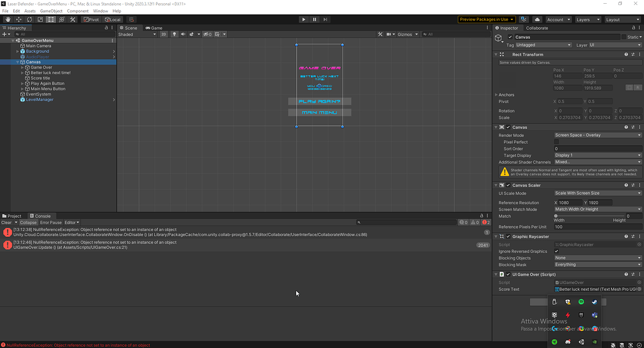Viewport: 644px width, 348px height.
Task: Switch to the Project tab
Action: pyautogui.click(x=12, y=216)
